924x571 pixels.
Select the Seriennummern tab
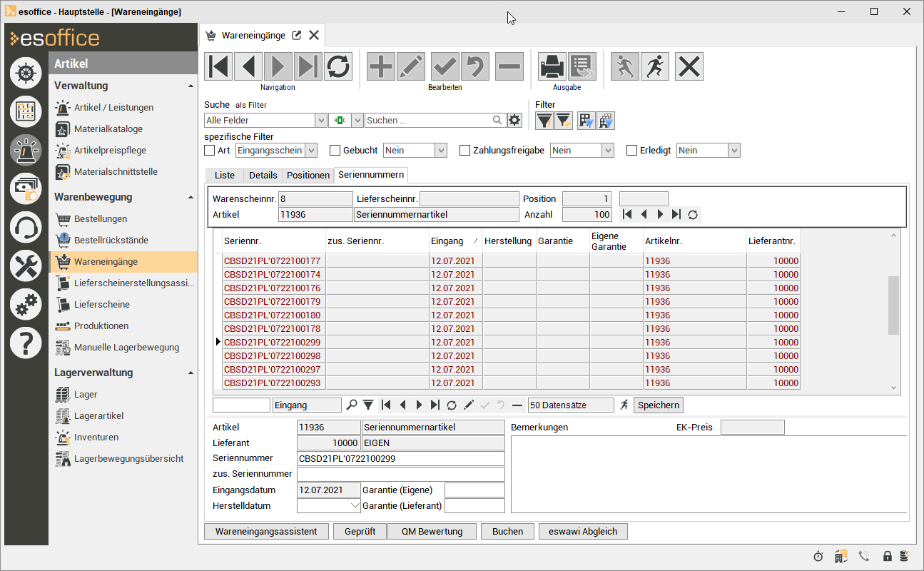pos(371,174)
